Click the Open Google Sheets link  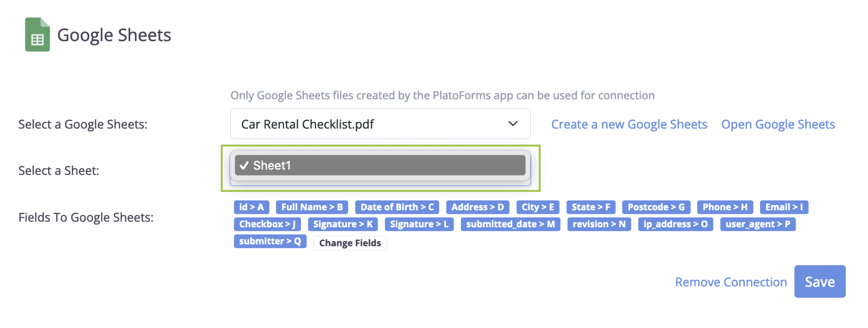point(778,124)
